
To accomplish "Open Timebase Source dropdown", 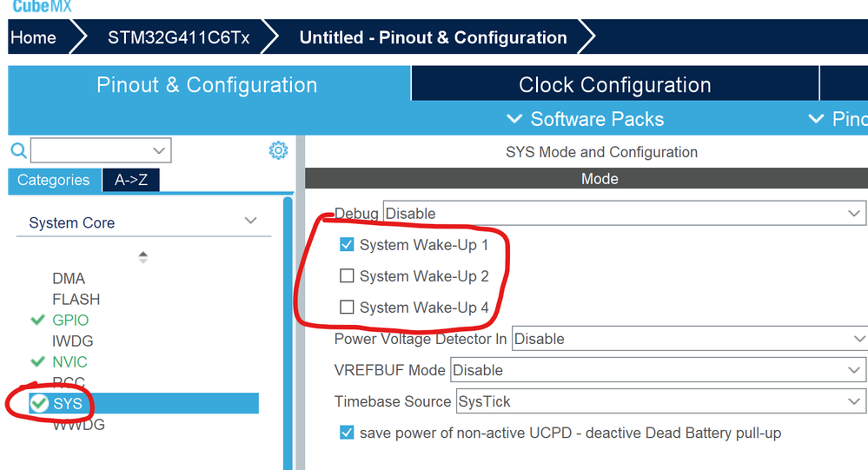I will [x=659, y=401].
